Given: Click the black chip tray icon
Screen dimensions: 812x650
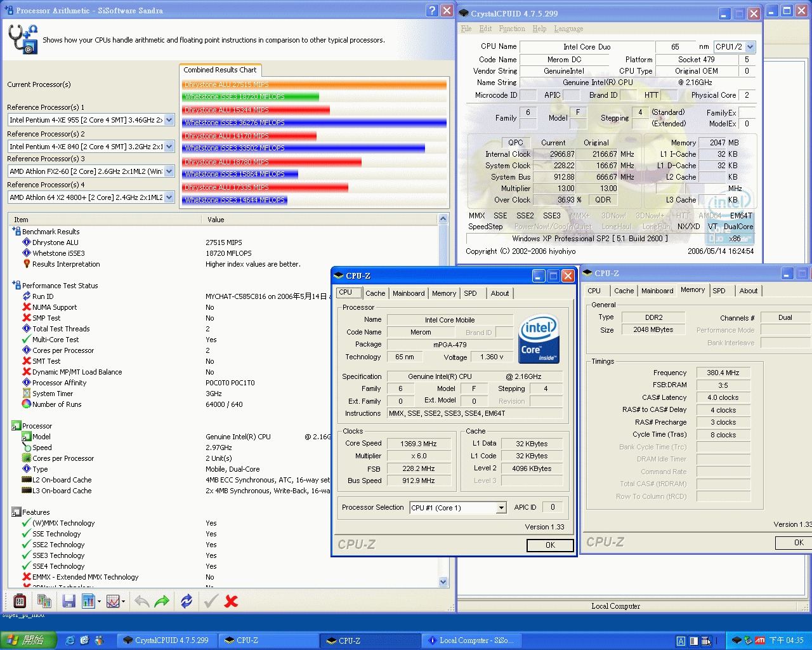Looking at the screenshot, I should click(x=737, y=640).
